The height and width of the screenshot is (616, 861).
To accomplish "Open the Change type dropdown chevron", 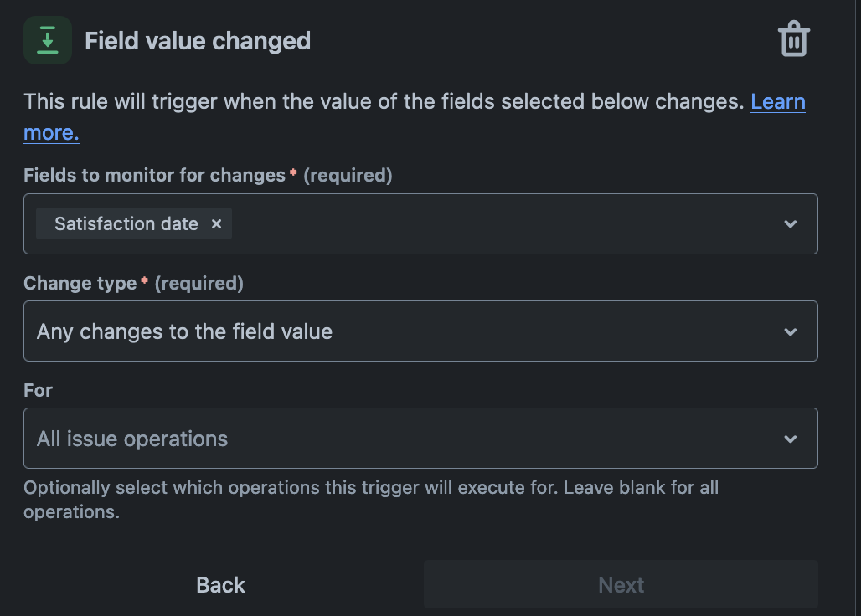I will tap(790, 331).
